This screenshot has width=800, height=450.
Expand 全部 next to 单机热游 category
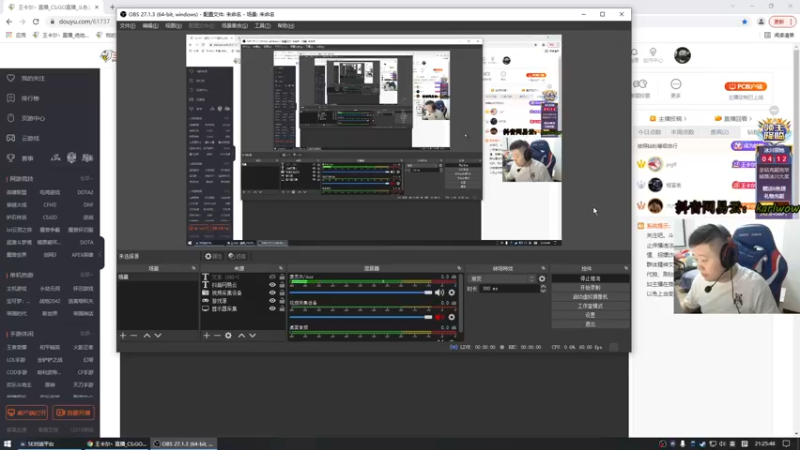coord(86,275)
